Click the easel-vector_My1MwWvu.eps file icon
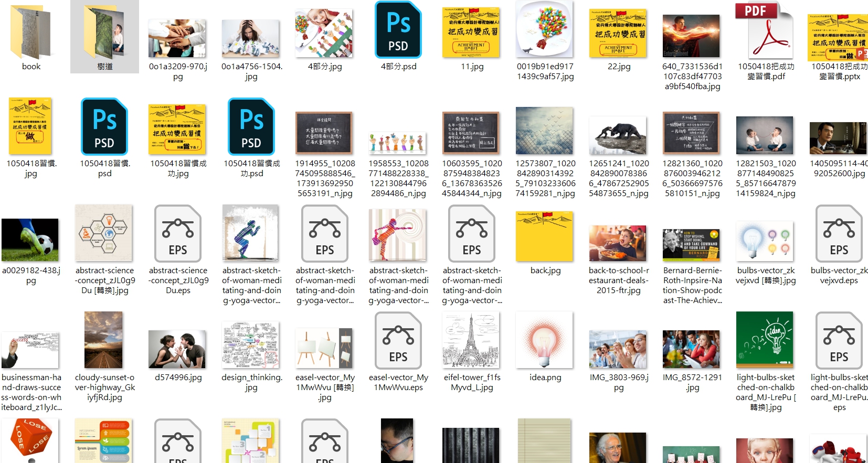This screenshot has width=868, height=463. pos(398,341)
